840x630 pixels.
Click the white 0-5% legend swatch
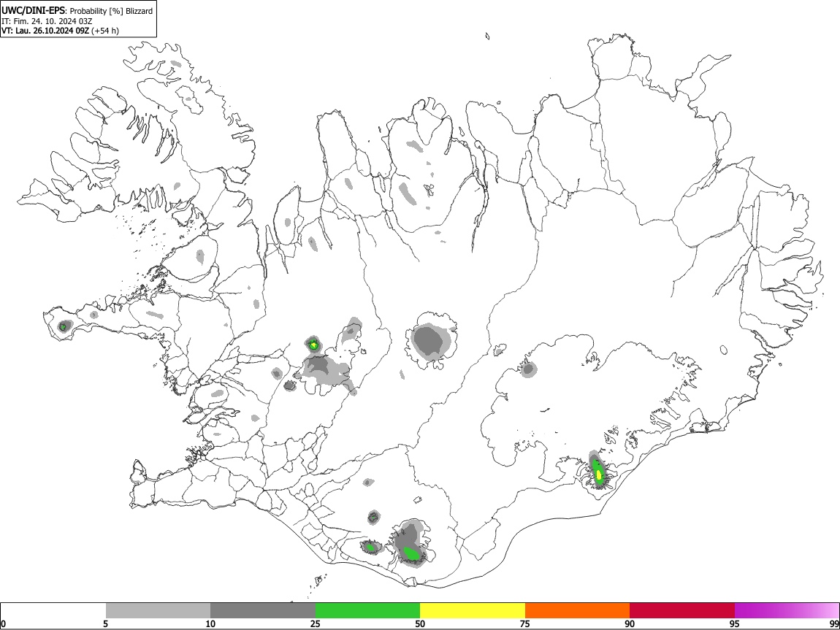(53, 610)
